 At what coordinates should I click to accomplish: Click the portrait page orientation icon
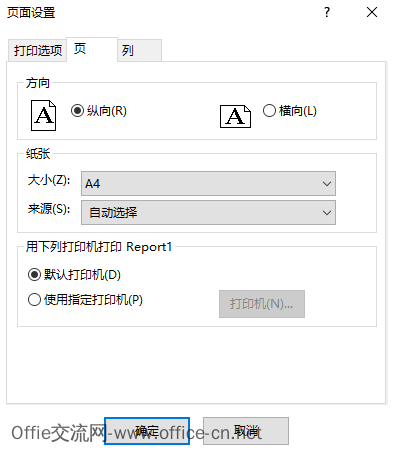[43, 115]
